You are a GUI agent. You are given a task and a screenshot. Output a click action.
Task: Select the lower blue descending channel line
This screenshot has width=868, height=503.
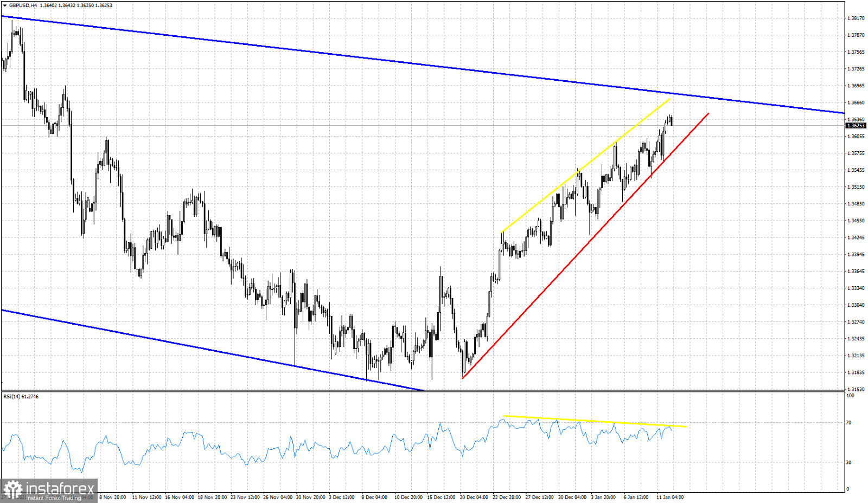coord(212,350)
